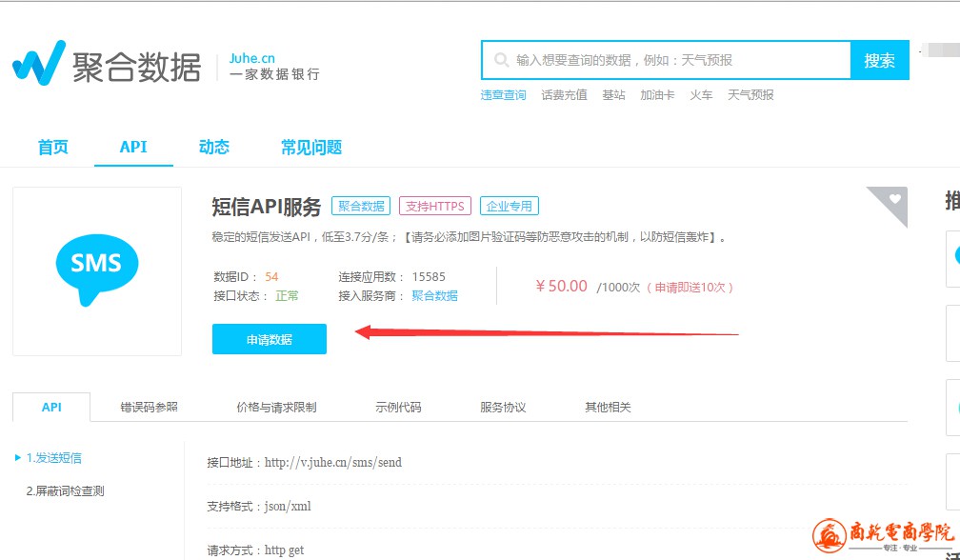Switch to the 服务协议 tab
Image resolution: width=960 pixels, height=560 pixels.
coord(503,407)
